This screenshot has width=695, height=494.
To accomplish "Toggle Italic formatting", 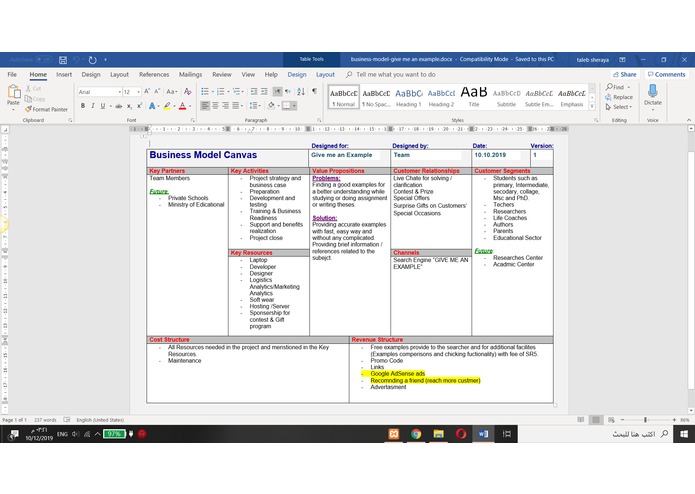I will (x=93, y=106).
